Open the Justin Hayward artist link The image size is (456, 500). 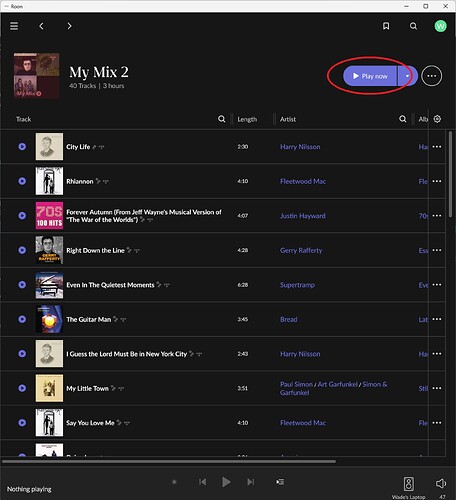click(303, 216)
